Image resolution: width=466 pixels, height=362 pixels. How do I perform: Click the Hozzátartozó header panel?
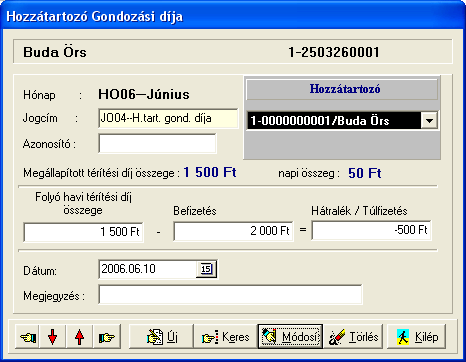342,89
